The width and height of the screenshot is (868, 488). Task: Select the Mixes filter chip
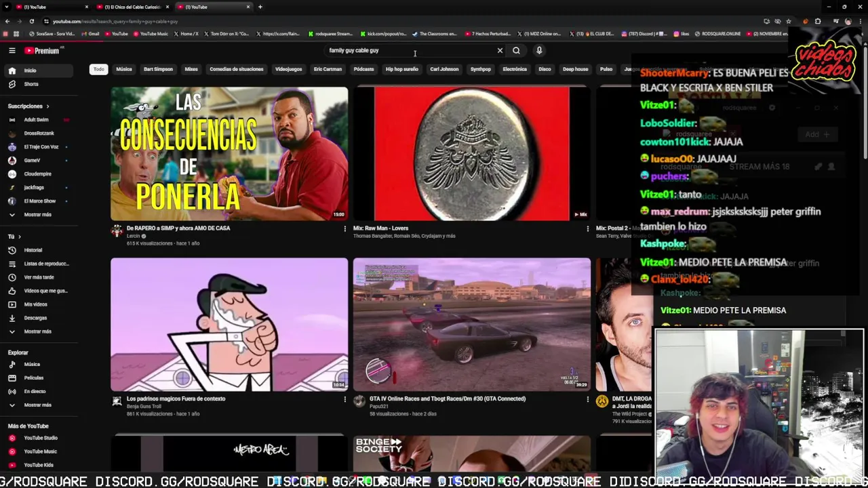[191, 69]
